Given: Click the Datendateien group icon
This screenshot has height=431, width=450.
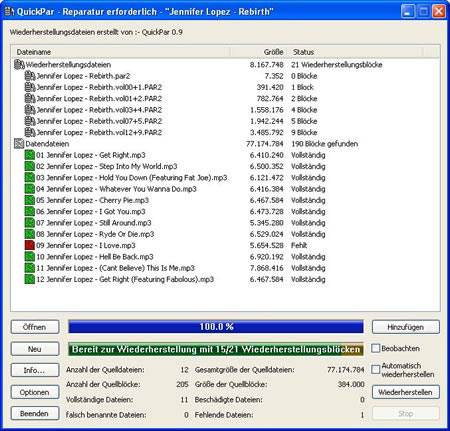Looking at the screenshot, I should pos(19,144).
